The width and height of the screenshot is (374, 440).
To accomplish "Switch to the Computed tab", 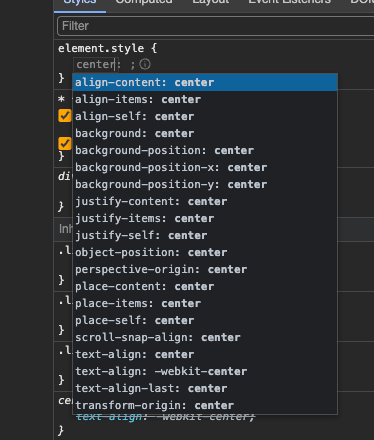I will (144, 3).
